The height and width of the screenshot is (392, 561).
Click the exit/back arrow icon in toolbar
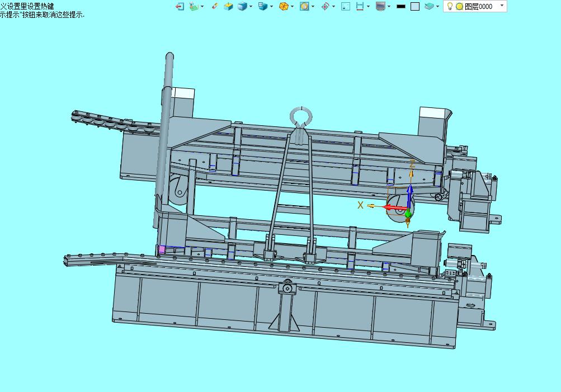tap(180, 6)
